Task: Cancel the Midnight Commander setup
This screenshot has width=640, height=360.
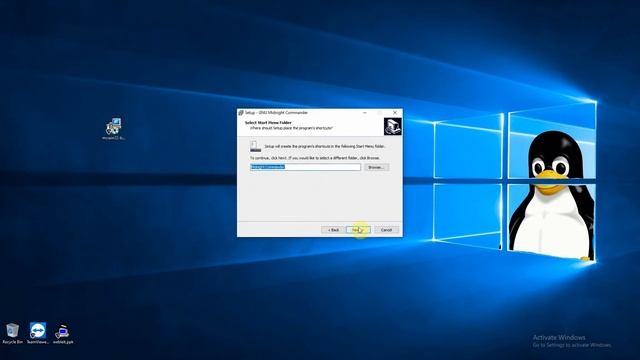Action: pyautogui.click(x=386, y=230)
